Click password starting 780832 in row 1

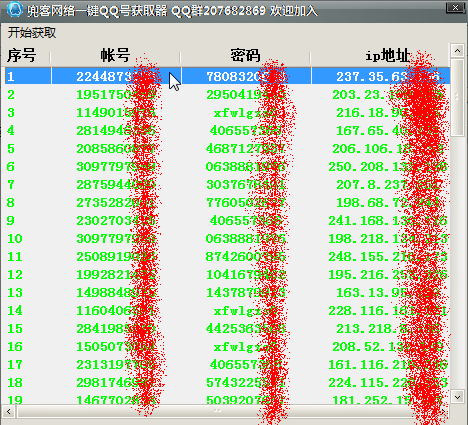245,77
